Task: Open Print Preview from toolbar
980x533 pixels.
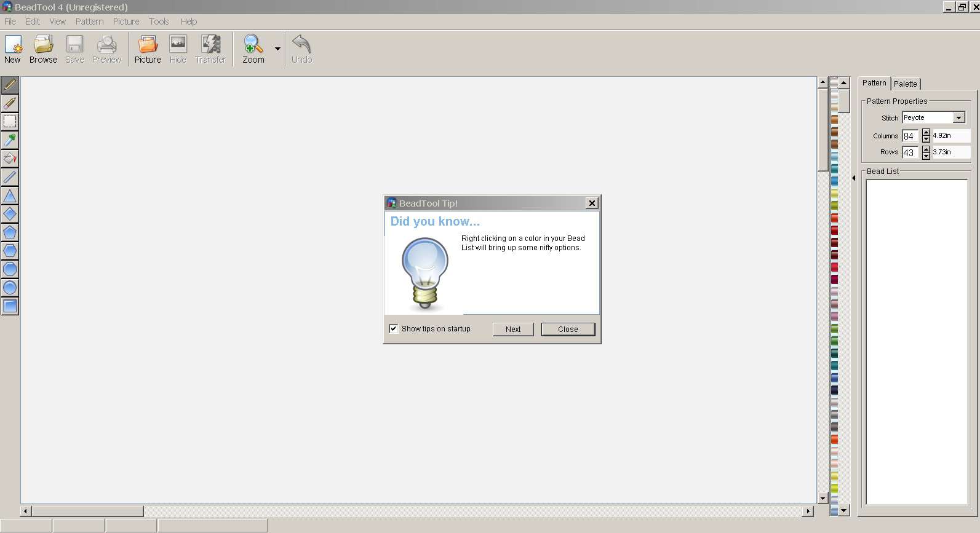Action: (106, 49)
